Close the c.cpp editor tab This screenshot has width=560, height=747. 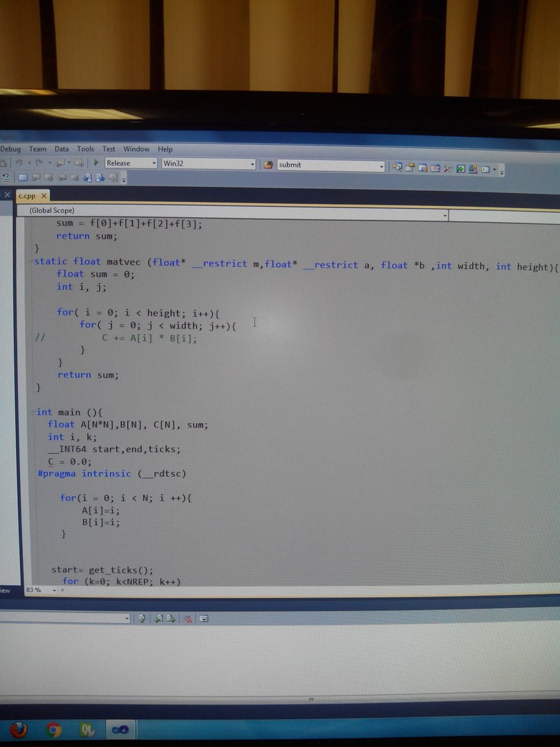click(x=44, y=196)
